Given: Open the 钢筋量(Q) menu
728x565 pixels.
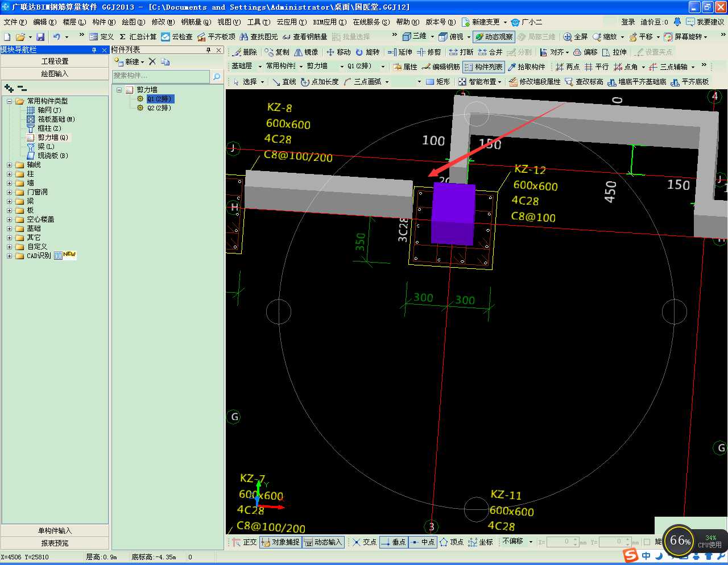Looking at the screenshot, I should tap(196, 22).
